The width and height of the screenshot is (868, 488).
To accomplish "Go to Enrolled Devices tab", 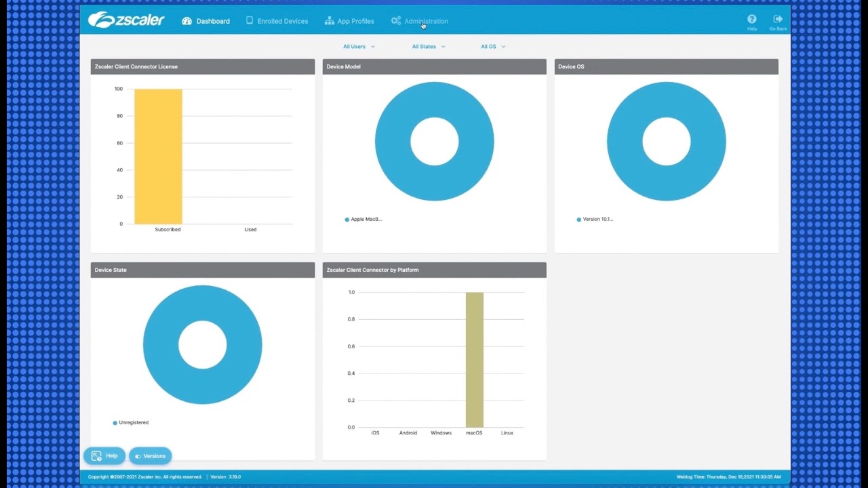I will (277, 21).
